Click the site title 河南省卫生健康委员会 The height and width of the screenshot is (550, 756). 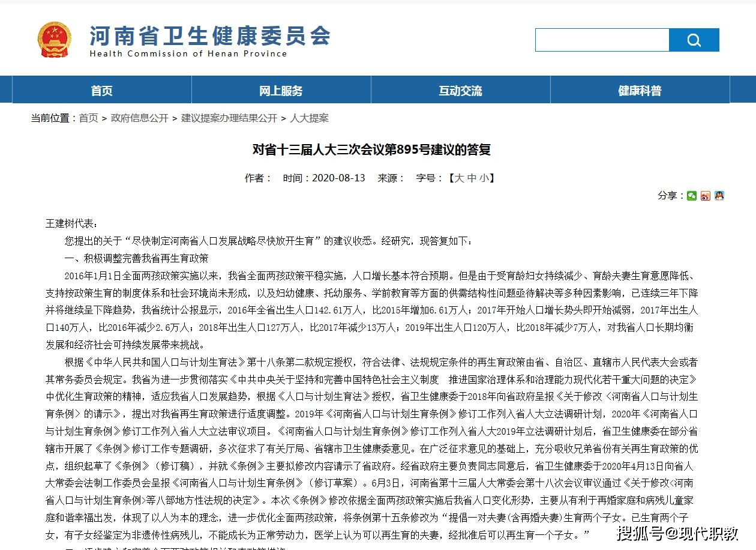209,36
